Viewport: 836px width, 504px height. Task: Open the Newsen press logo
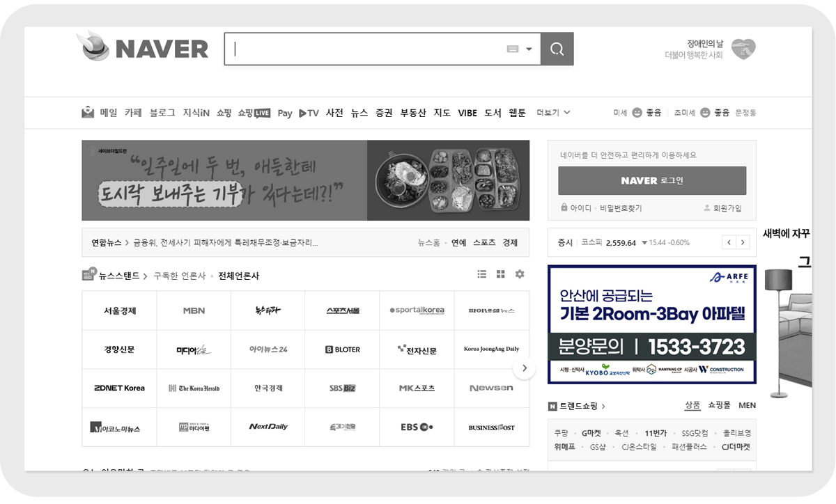pyautogui.click(x=491, y=388)
